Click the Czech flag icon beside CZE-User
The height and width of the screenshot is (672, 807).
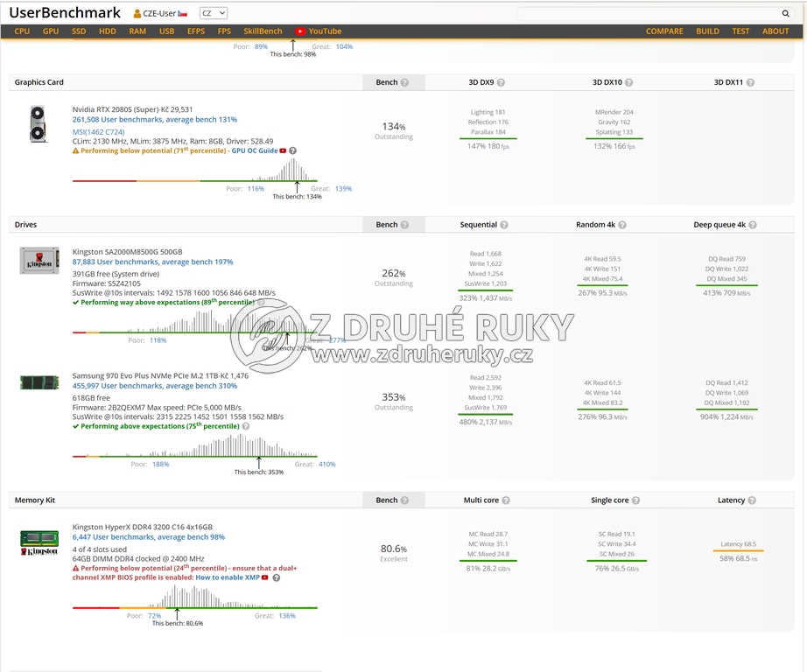coord(183,13)
